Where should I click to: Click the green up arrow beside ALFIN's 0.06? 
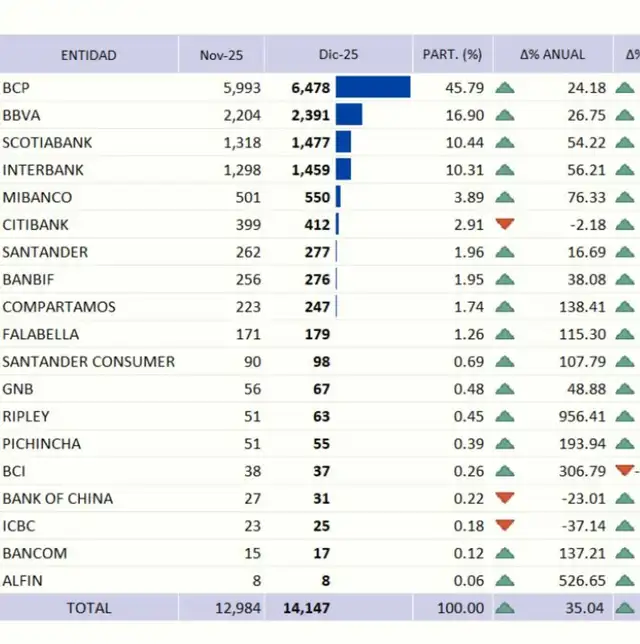coord(505,580)
